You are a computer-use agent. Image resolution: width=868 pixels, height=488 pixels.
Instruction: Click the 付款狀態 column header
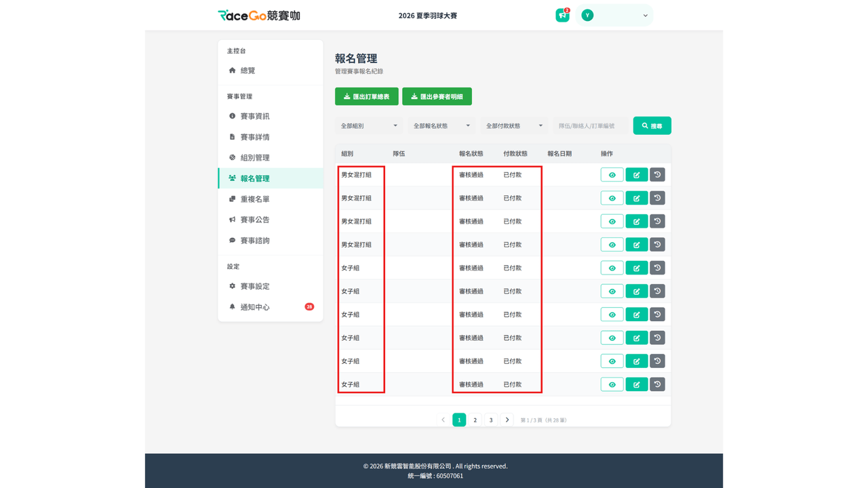click(515, 154)
